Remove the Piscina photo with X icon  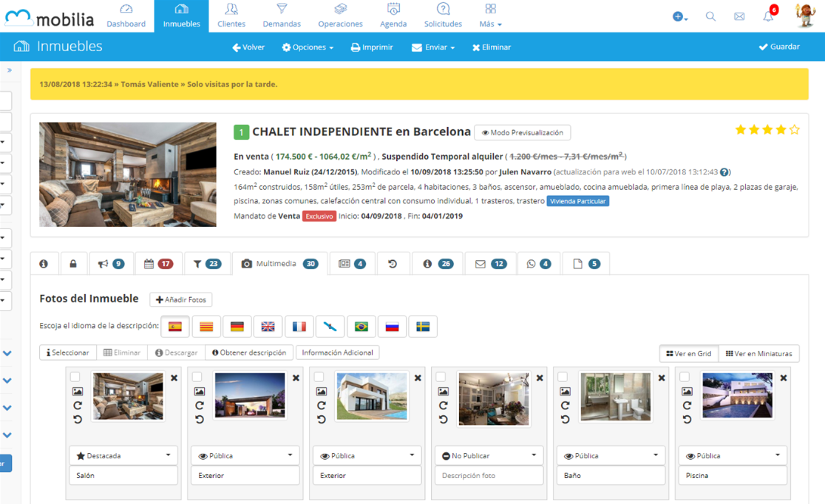pyautogui.click(x=784, y=378)
